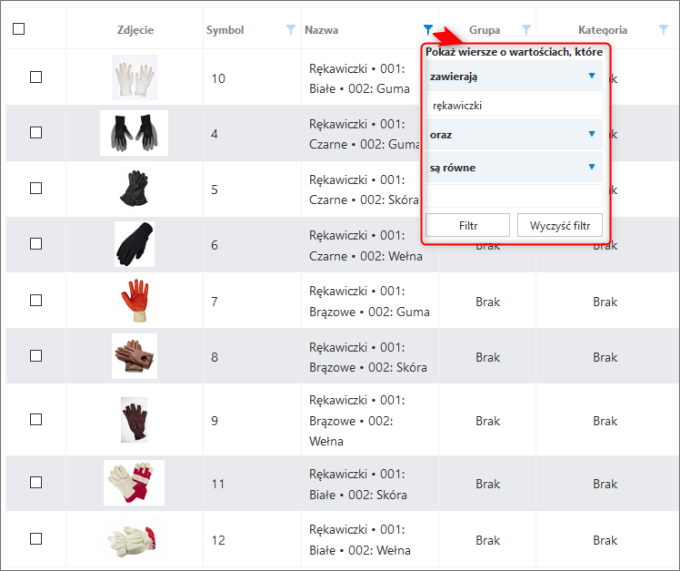Click Kategoria cell 'Brak' in symbol 12 row

point(605,540)
